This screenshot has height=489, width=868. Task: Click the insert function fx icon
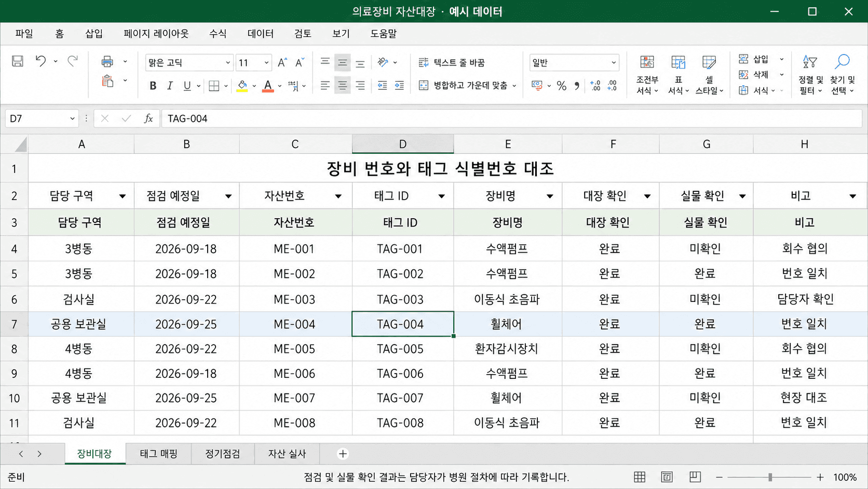pyautogui.click(x=148, y=119)
